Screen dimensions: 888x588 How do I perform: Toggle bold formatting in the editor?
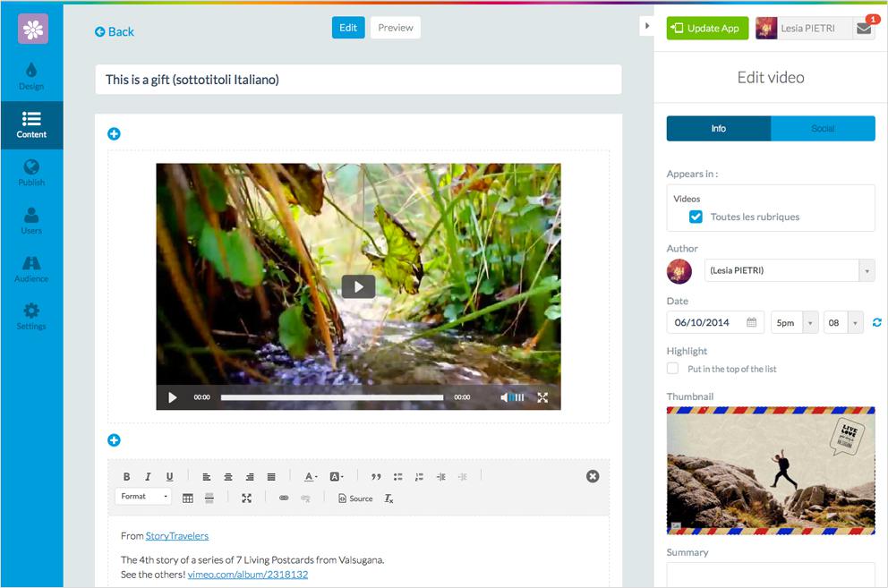click(126, 477)
